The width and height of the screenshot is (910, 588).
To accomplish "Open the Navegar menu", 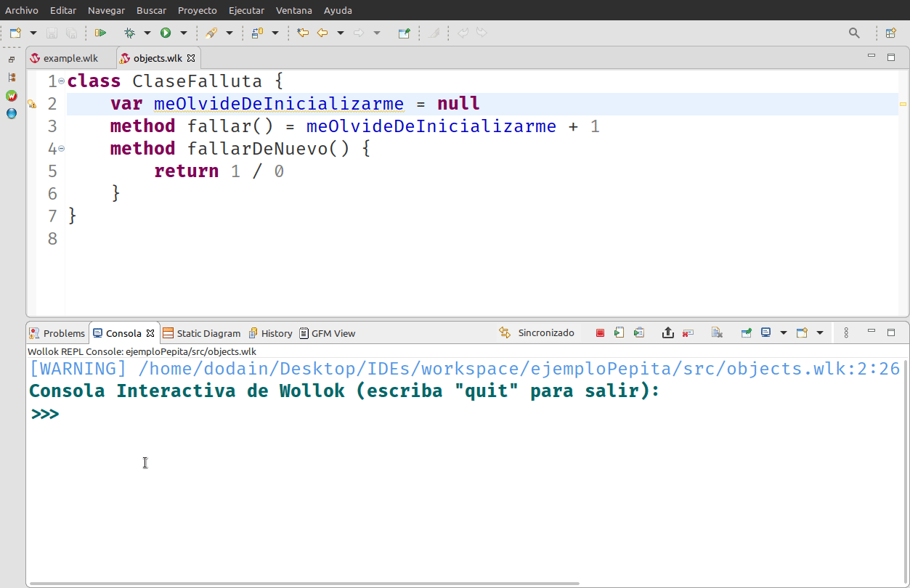I will [106, 10].
